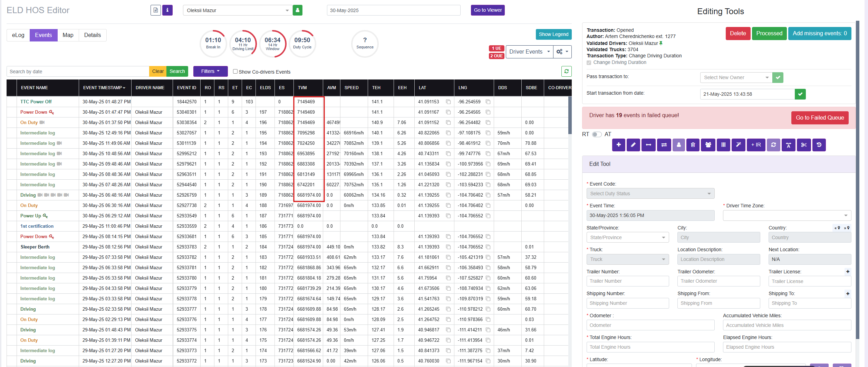Click the three vertical bars tool icon
Image resolution: width=868 pixels, height=367 pixels.
pyautogui.click(x=723, y=145)
